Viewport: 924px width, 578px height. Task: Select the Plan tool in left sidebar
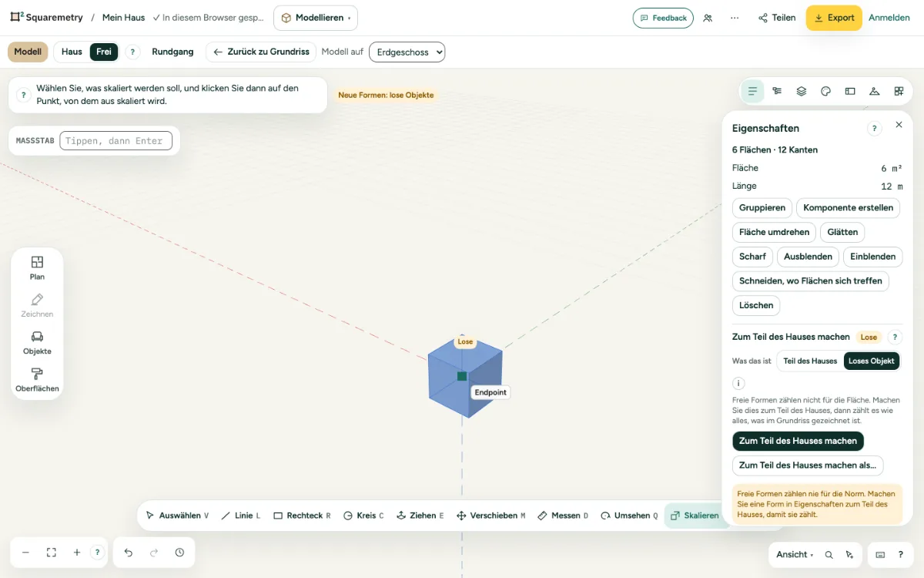coord(37,267)
